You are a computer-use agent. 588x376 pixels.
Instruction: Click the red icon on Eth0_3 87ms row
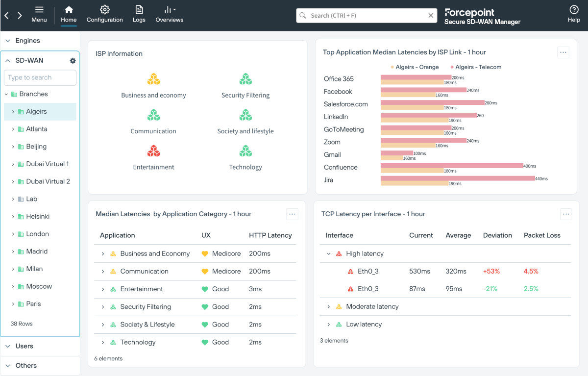tap(350, 289)
